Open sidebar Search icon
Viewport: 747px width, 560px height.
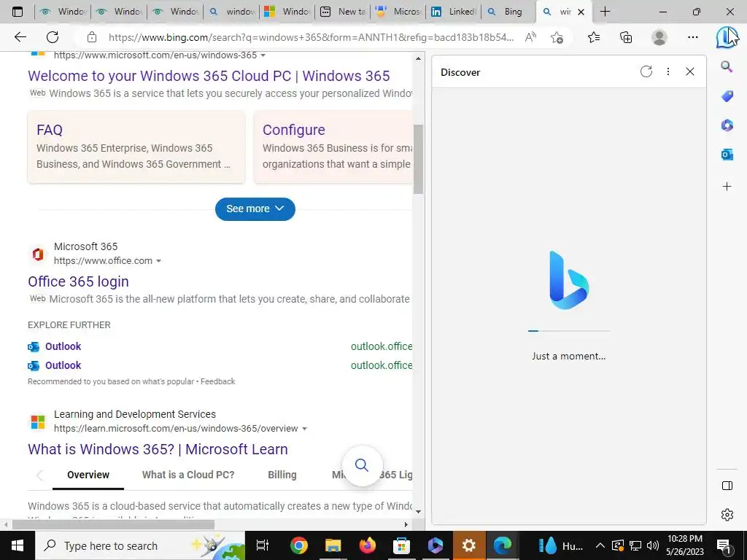coord(727,66)
